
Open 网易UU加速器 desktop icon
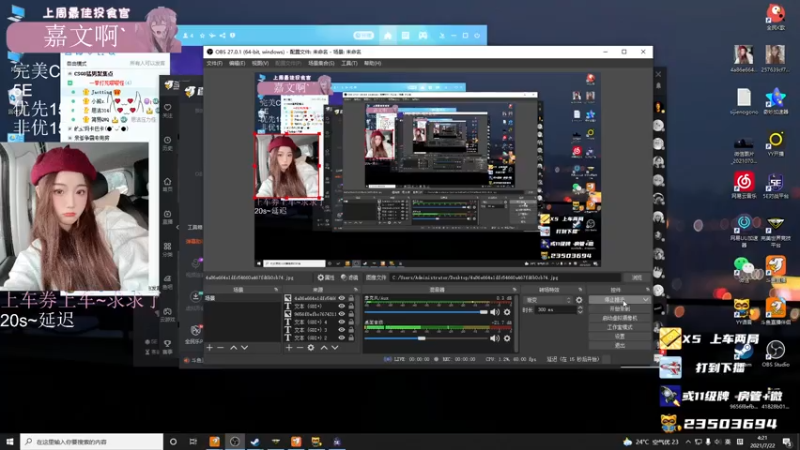tap(744, 231)
